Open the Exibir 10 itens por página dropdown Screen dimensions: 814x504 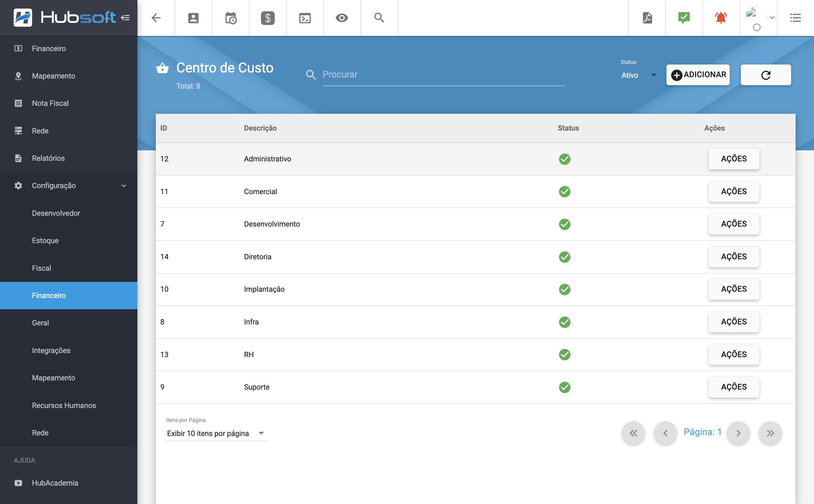[x=217, y=433]
